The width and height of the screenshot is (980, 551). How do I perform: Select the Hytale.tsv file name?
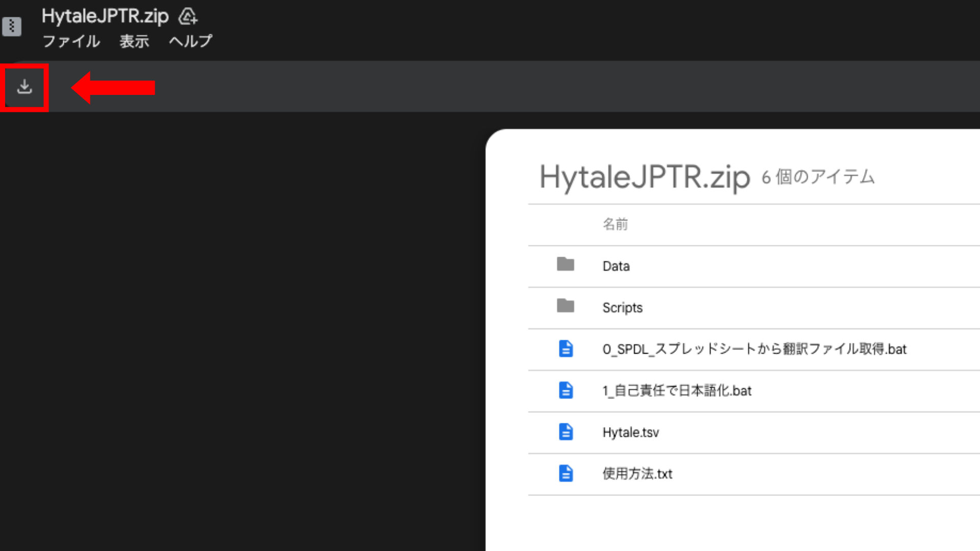click(x=630, y=433)
